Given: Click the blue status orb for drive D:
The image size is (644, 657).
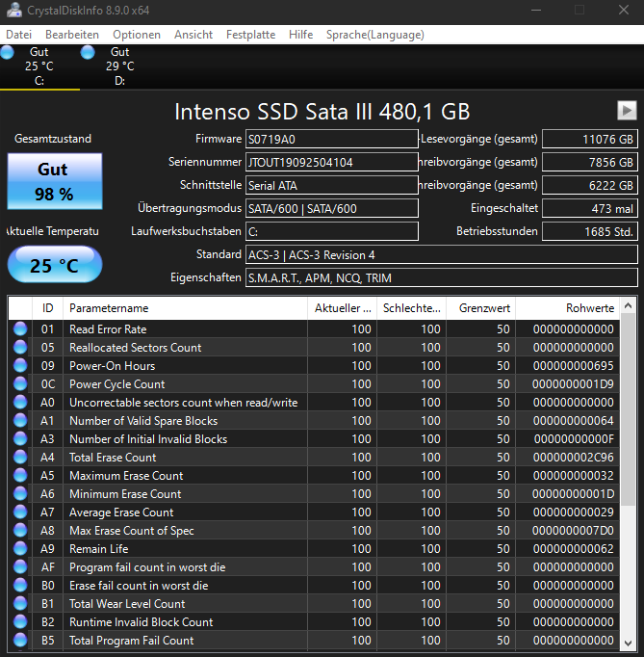Looking at the screenshot, I should click(88, 52).
